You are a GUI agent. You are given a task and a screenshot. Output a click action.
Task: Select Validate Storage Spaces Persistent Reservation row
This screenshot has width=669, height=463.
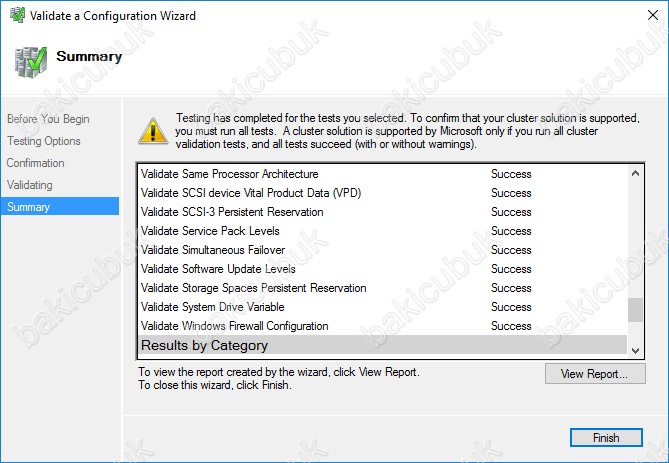pyautogui.click(x=383, y=288)
